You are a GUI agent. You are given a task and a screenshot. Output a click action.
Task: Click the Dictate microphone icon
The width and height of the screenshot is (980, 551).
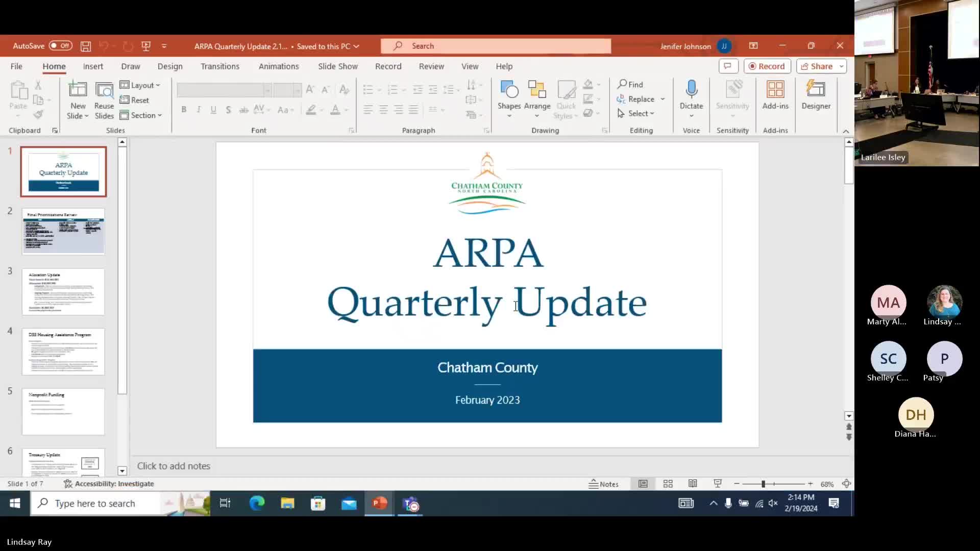pyautogui.click(x=691, y=90)
